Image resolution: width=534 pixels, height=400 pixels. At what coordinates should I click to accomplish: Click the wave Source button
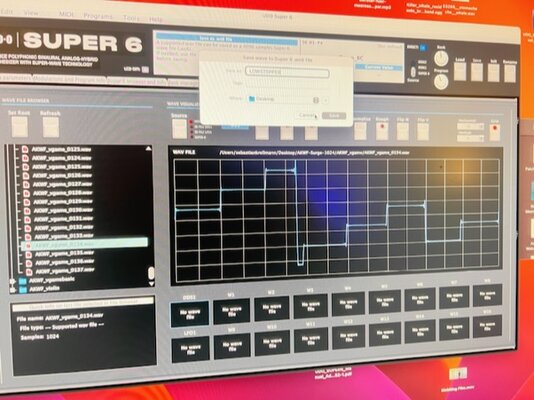coord(179,129)
